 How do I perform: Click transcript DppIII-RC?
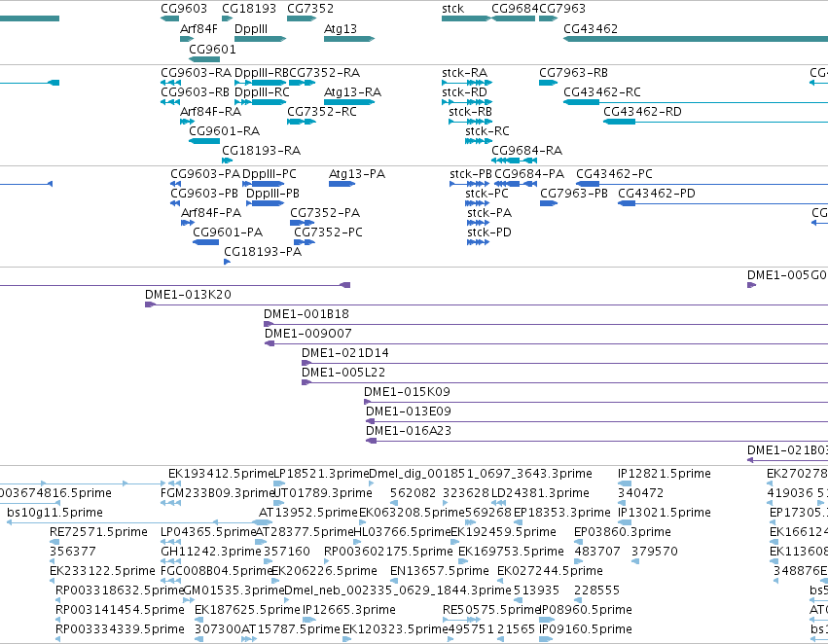[261, 102]
